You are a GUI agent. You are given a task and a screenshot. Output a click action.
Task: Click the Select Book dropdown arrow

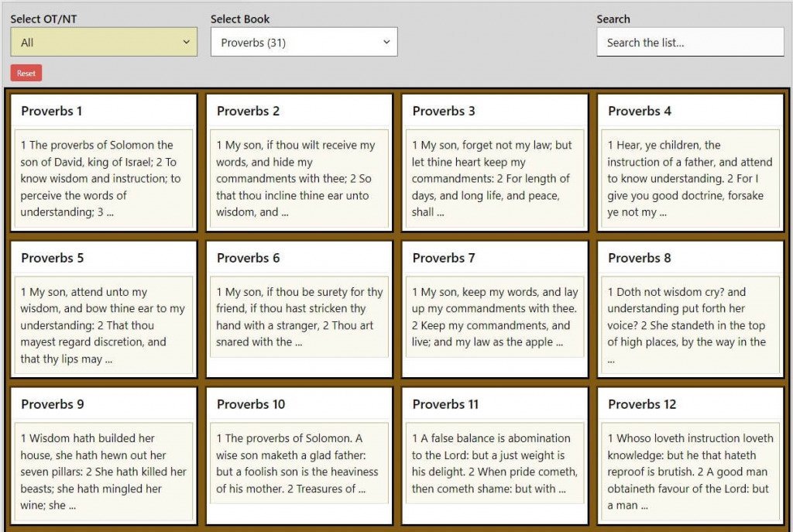tap(386, 41)
